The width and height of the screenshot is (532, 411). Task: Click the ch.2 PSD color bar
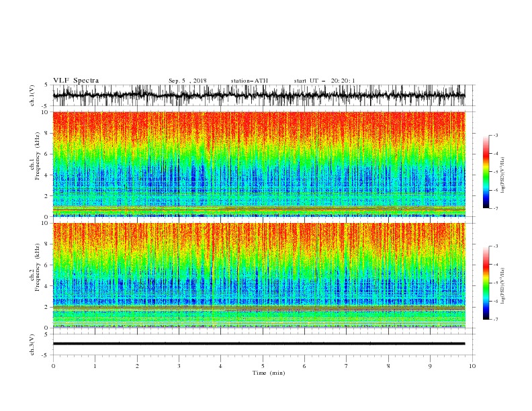[486, 283]
